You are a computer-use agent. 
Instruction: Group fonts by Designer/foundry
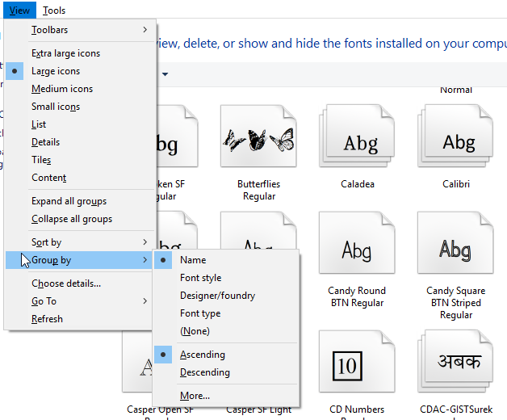(x=226, y=296)
